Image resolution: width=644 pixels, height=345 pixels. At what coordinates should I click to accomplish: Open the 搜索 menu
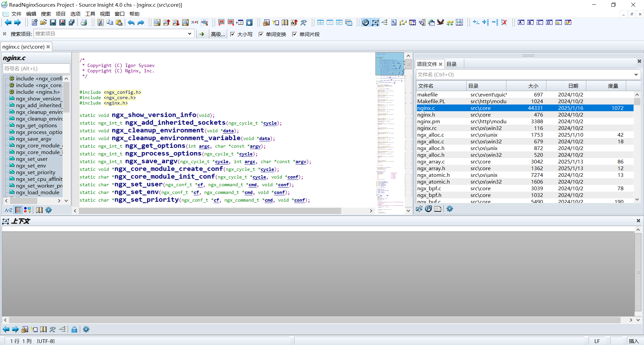point(46,14)
